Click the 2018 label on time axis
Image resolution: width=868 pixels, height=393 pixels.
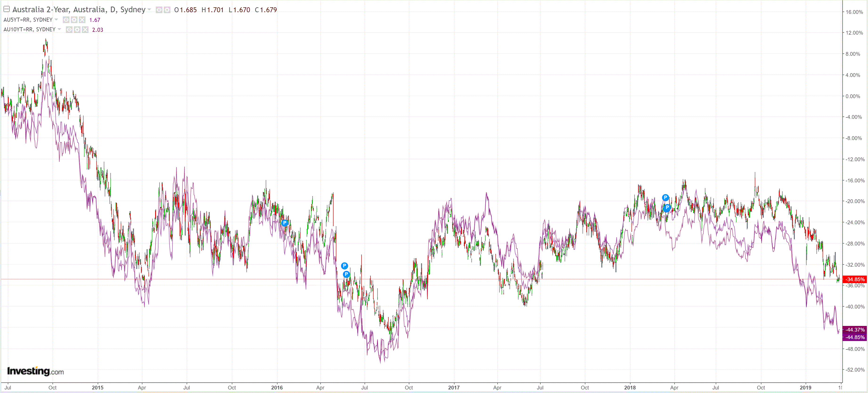[630, 388]
